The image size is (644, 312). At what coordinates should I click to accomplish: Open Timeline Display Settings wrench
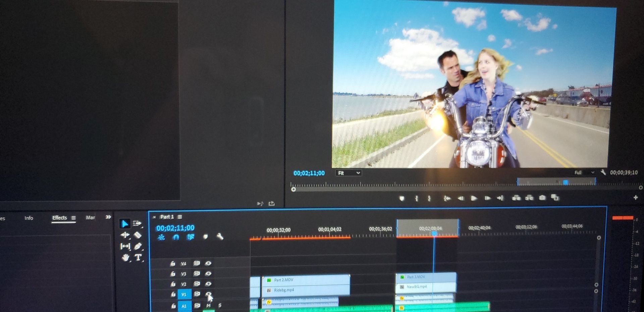[x=220, y=237]
